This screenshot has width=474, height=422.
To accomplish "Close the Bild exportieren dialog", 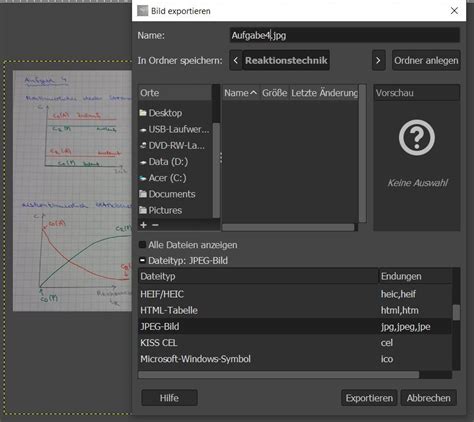I will pos(454,11).
